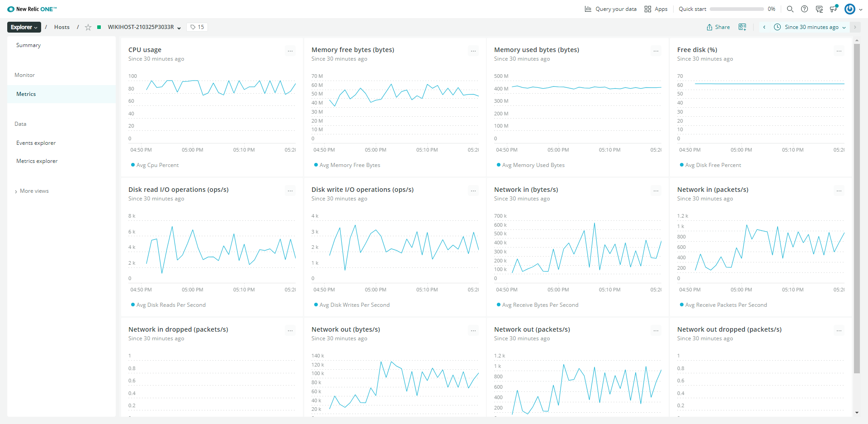Toggle the Avg Memory Used Bytes legend series
Image resolution: width=868 pixels, height=424 pixels.
click(x=531, y=165)
